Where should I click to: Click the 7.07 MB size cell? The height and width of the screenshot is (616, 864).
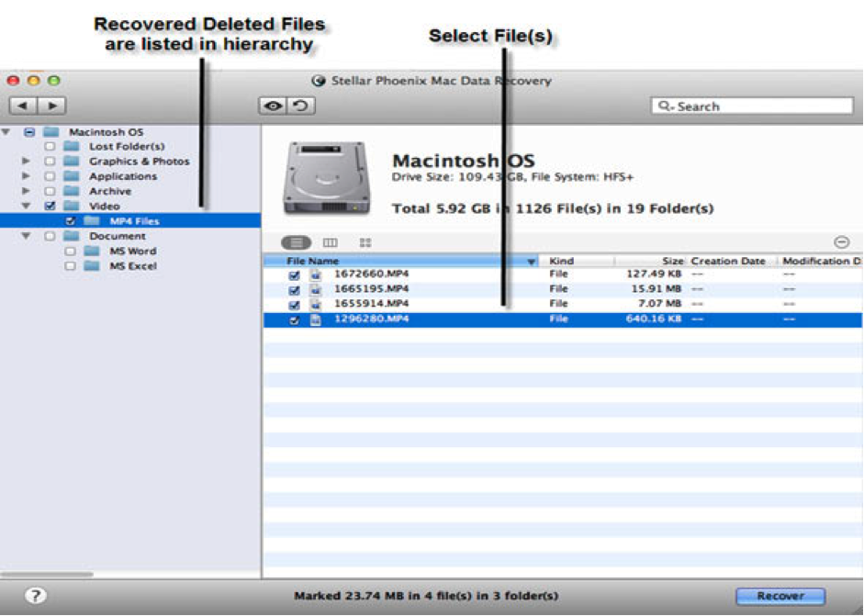659,304
